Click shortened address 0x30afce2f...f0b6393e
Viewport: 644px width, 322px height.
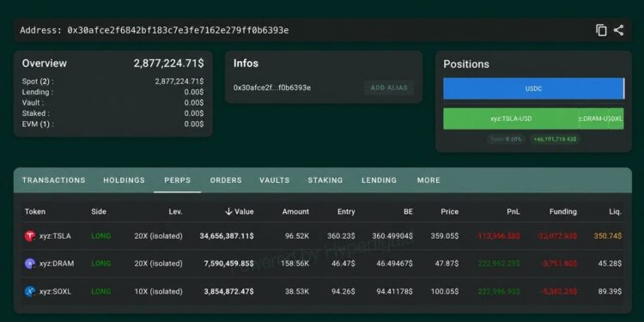tap(272, 88)
